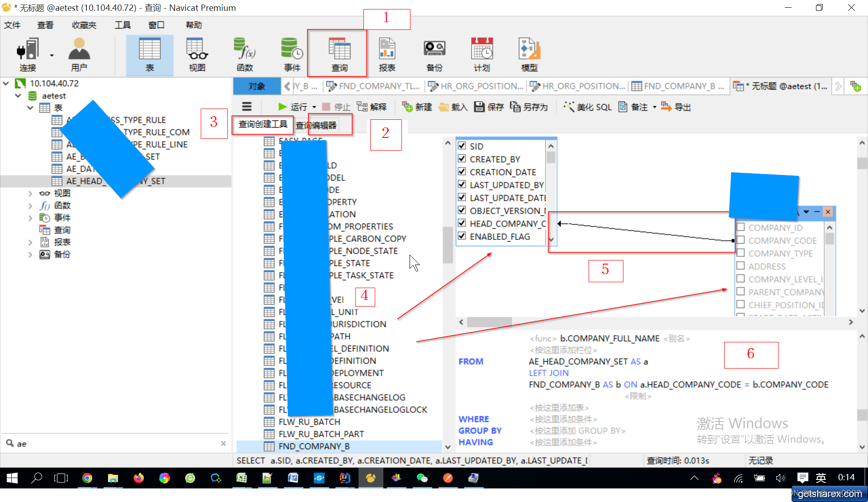Screen dimensions: 868x502
Task: Open the 运行 dropdown arrow
Action: 315,107
